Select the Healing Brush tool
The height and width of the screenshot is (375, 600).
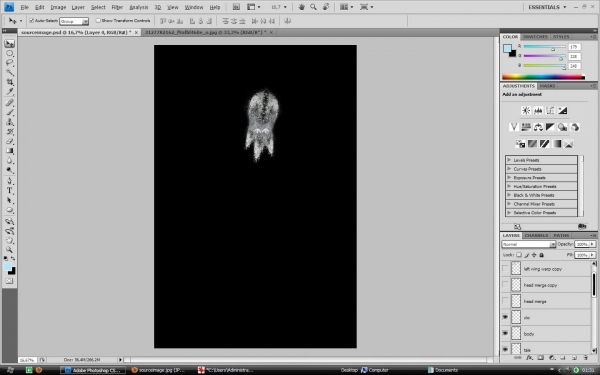(10, 103)
